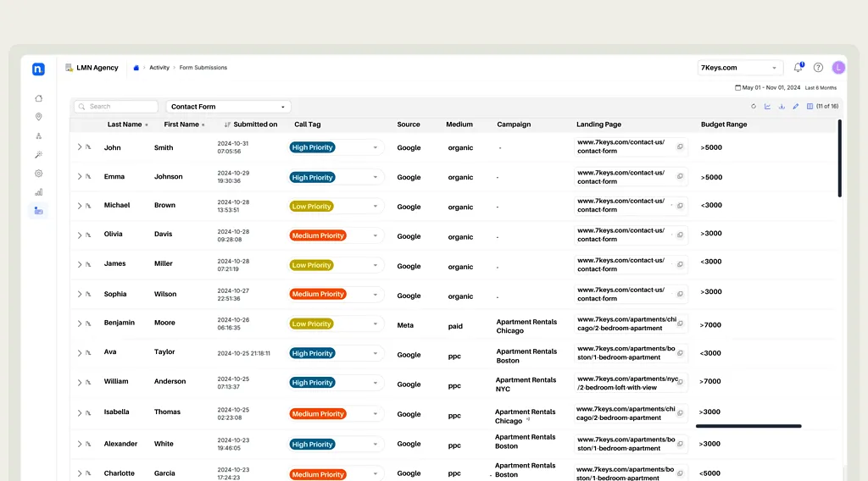Viewport: 868px width, 481px height.
Task: Copy the landing page URL for Benjamin Moore
Action: 681,323
